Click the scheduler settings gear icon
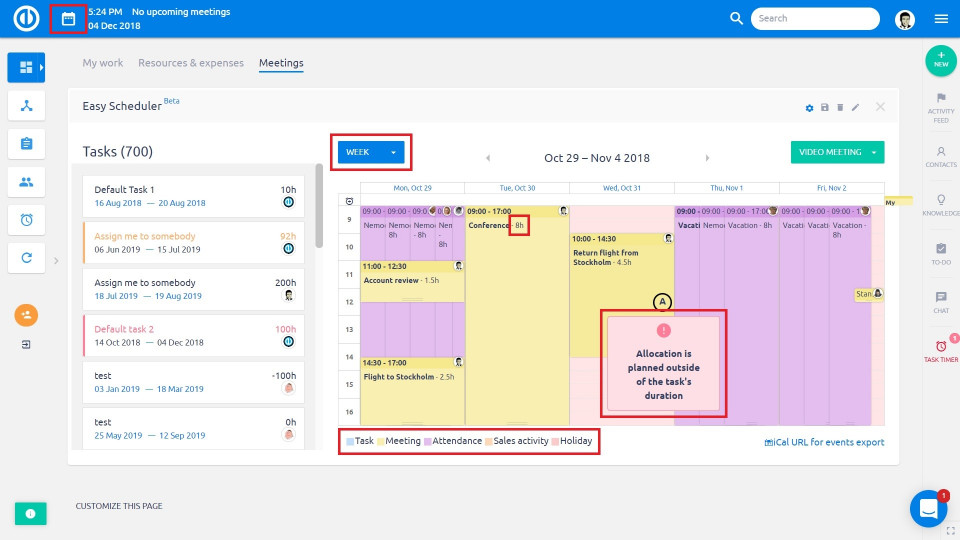Screen dimensions: 960x540 [x=809, y=108]
